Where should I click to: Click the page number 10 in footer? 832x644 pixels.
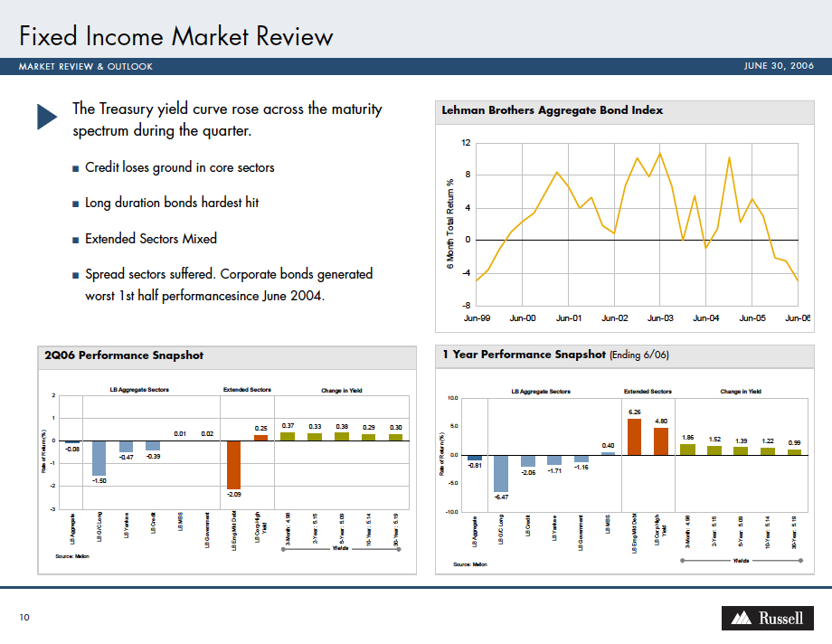click(24, 618)
